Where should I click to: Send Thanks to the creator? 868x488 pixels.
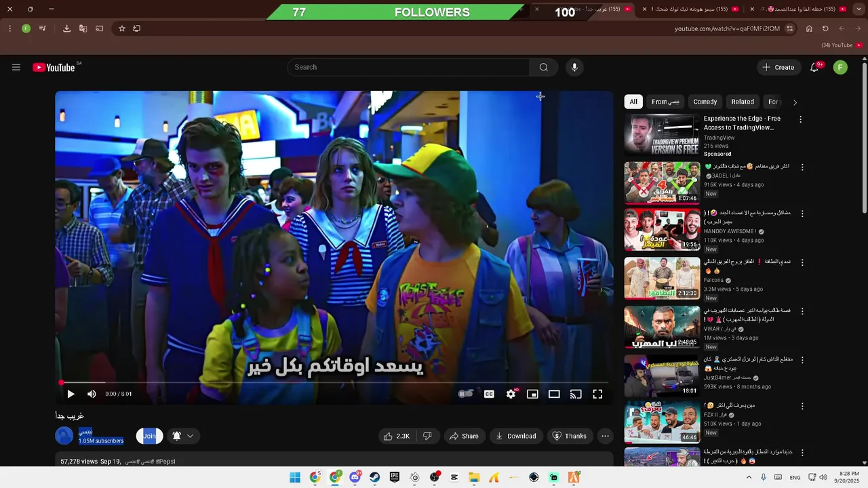coord(570,436)
